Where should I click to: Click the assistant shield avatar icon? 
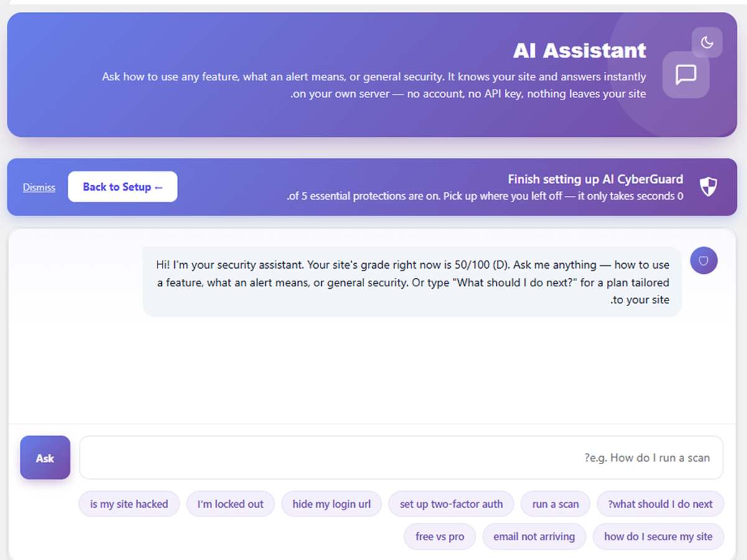(x=703, y=261)
